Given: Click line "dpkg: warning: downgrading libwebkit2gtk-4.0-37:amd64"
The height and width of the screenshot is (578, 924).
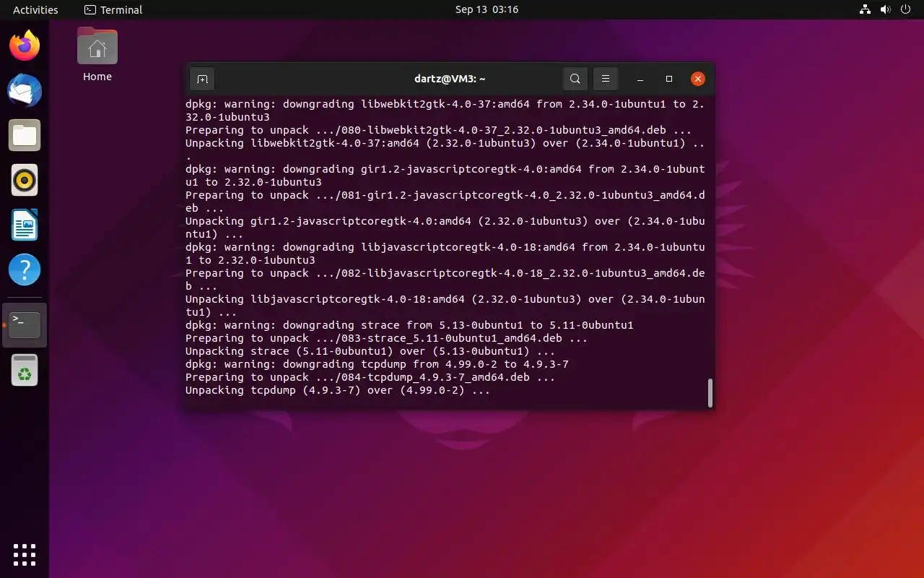Looking at the screenshot, I should [445, 111].
